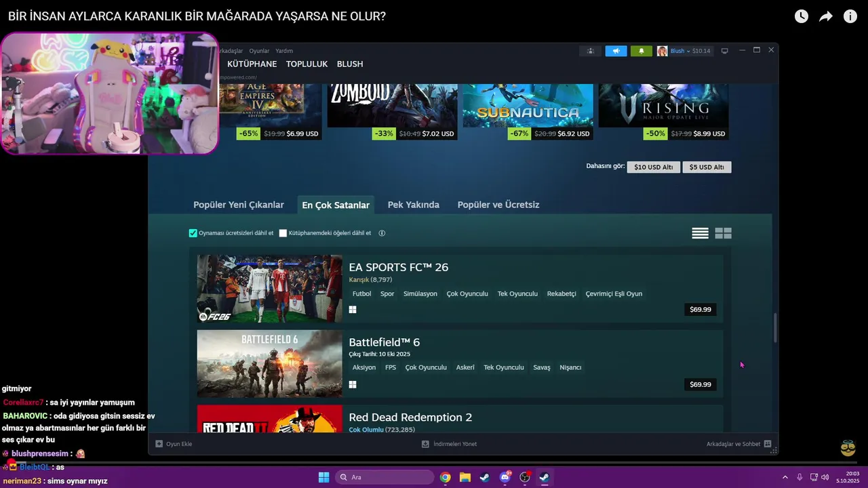
Task: Launch Google Chrome from taskbar
Action: pos(445,477)
